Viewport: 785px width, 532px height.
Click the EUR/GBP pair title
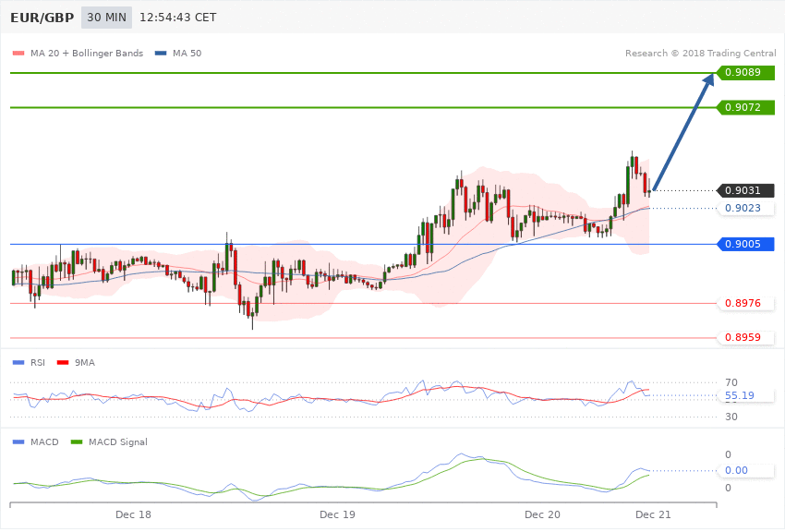coord(42,18)
